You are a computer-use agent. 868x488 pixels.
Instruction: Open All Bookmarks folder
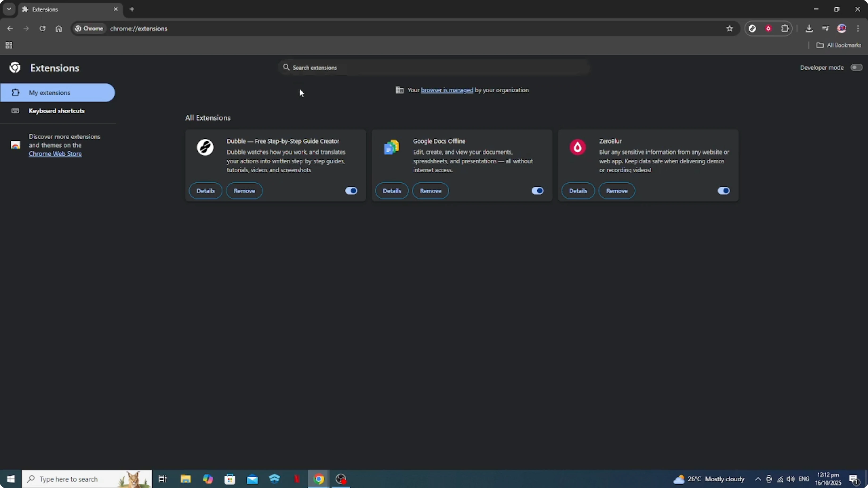(839, 45)
